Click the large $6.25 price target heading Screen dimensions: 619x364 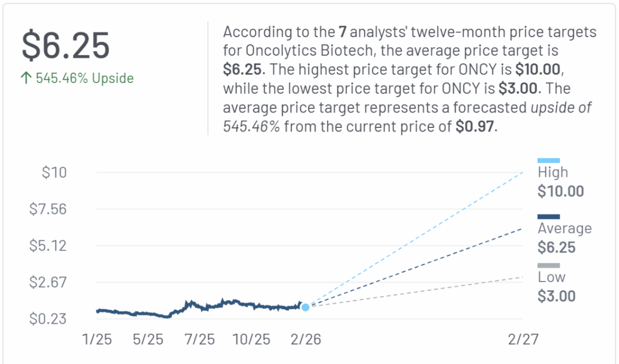pos(66,45)
